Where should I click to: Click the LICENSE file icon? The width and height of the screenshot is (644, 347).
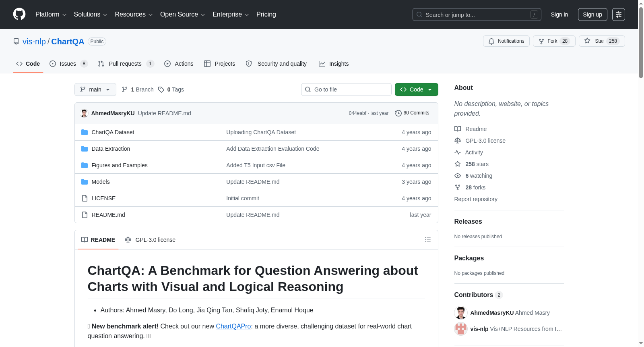click(85, 198)
